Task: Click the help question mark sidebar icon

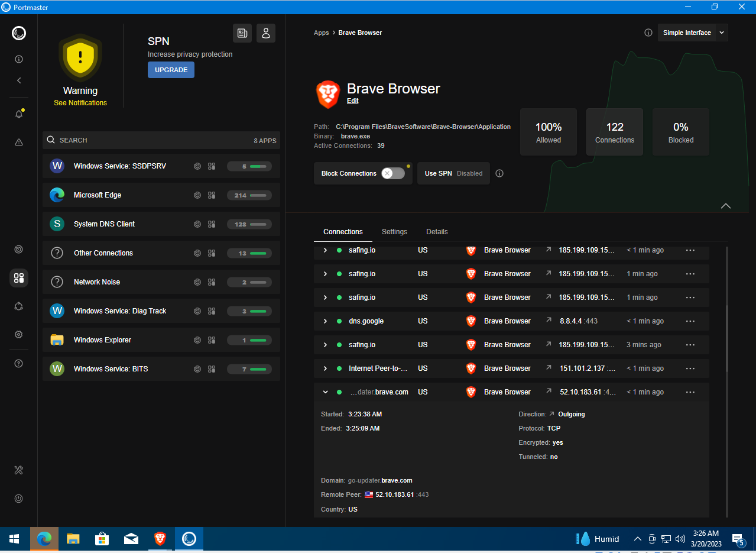Action: [19, 364]
